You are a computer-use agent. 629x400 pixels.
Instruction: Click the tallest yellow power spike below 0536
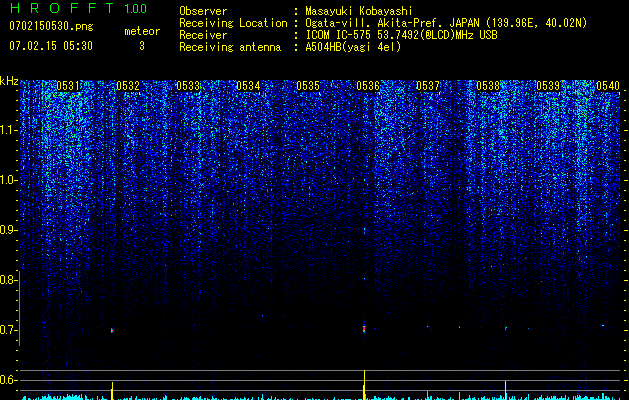(x=364, y=385)
